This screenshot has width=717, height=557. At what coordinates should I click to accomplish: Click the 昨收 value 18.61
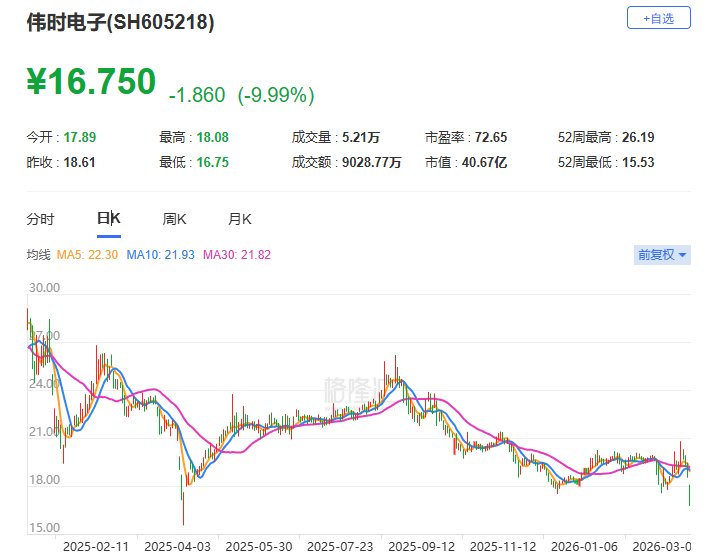tap(79, 162)
